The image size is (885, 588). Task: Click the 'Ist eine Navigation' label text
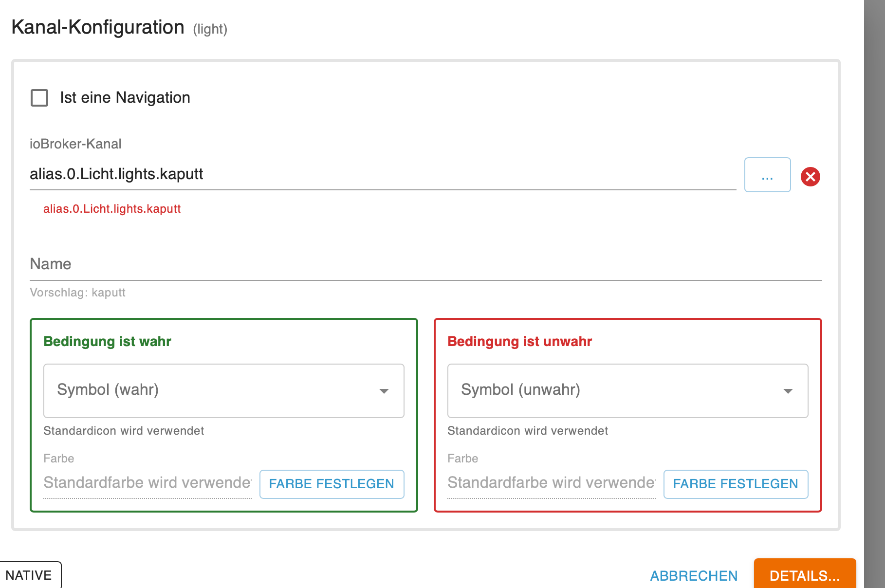tap(125, 98)
